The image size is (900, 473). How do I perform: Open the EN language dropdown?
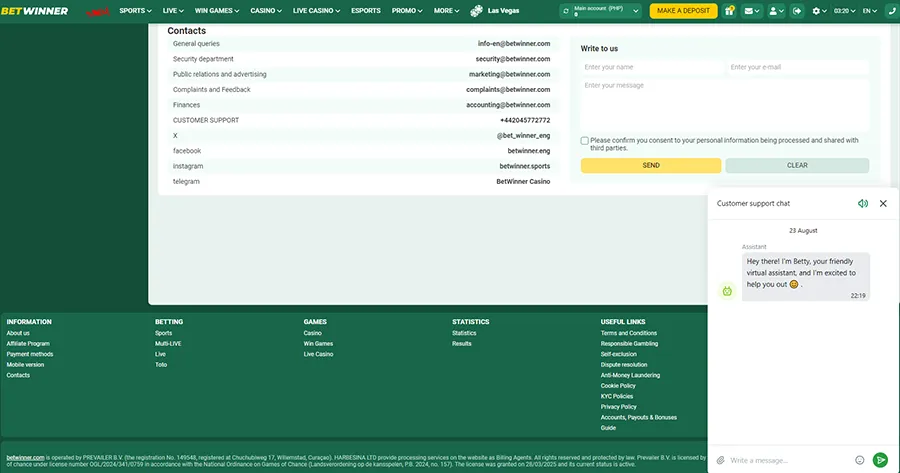(870, 11)
